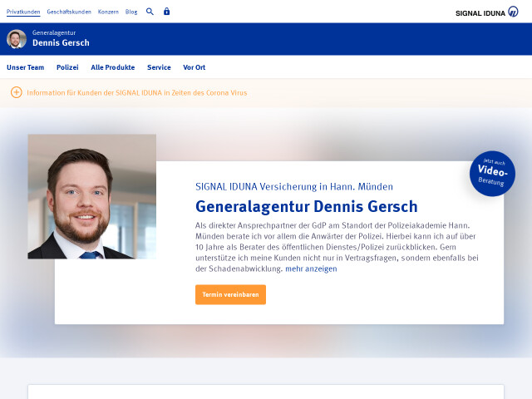The image size is (532, 399).
Task: Switch to Geschäftskunden section
Action: pos(69,12)
